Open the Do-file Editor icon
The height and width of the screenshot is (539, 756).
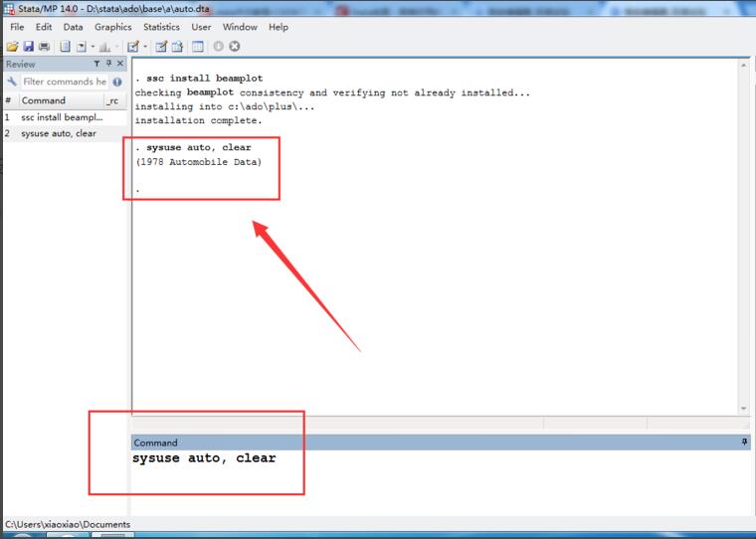133,47
